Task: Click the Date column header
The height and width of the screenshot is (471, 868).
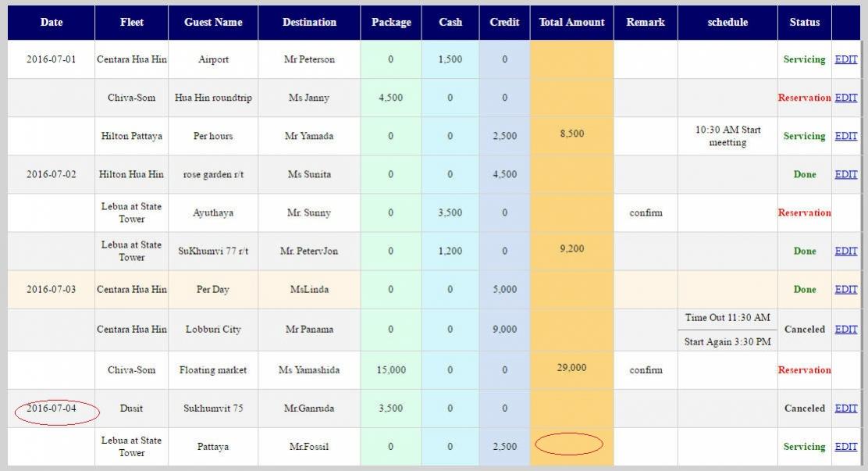Action: pos(52,23)
